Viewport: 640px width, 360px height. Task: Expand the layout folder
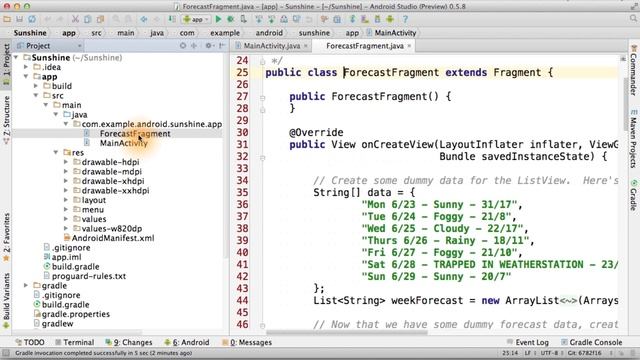pos(66,200)
